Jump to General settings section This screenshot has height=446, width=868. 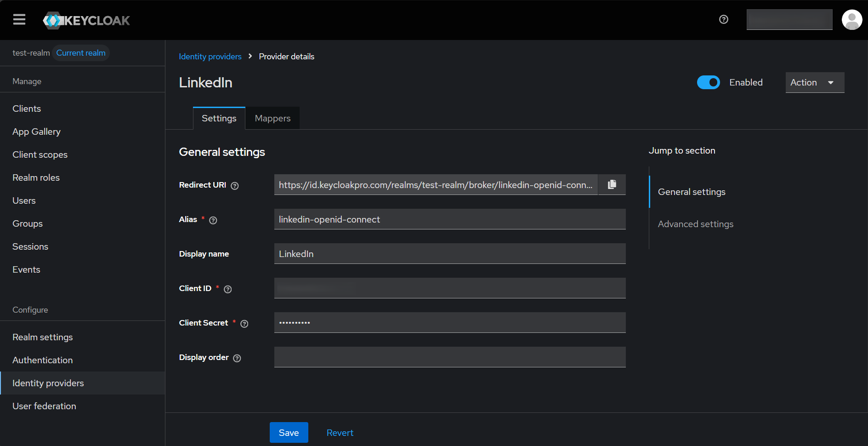tap(692, 192)
